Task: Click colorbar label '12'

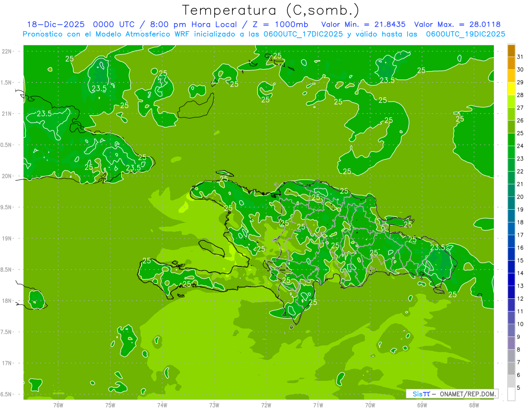Action: click(x=520, y=299)
